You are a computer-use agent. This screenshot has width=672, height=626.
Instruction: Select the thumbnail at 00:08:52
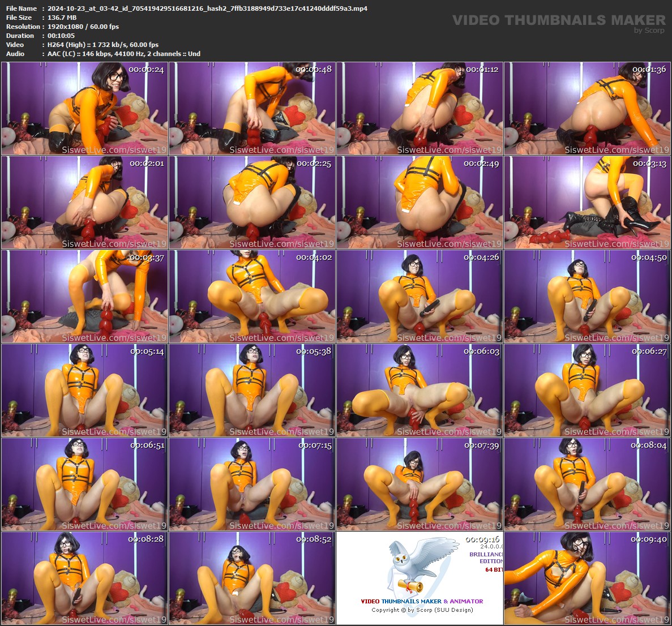pos(252,578)
